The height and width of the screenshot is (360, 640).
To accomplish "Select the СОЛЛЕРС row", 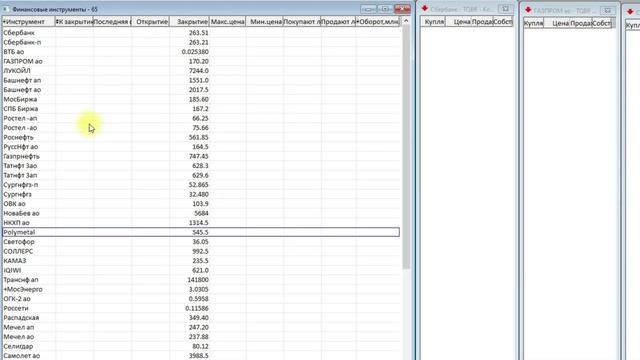I will click(x=201, y=251).
